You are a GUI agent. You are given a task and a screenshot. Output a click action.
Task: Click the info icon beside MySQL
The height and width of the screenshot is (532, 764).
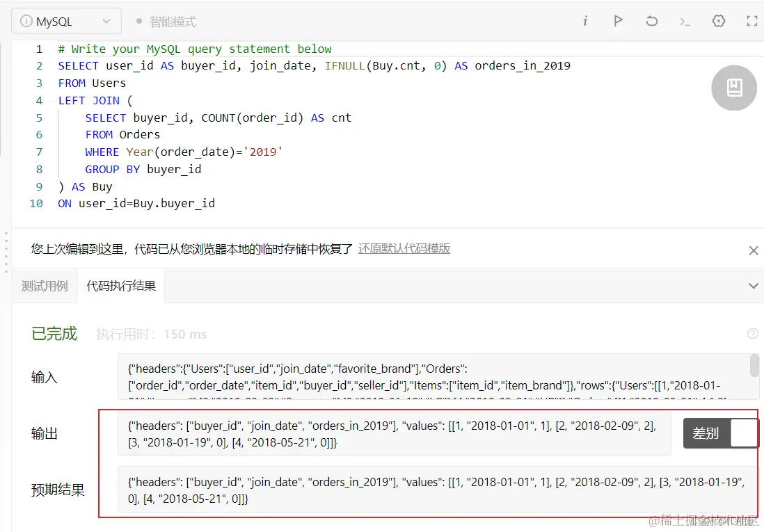(x=26, y=22)
